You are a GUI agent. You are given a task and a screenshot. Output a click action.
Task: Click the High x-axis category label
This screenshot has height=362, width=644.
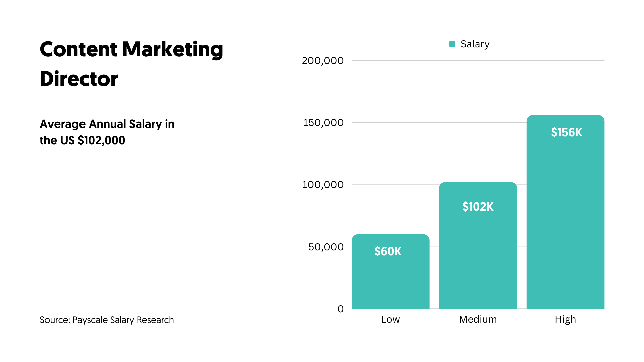(566, 319)
